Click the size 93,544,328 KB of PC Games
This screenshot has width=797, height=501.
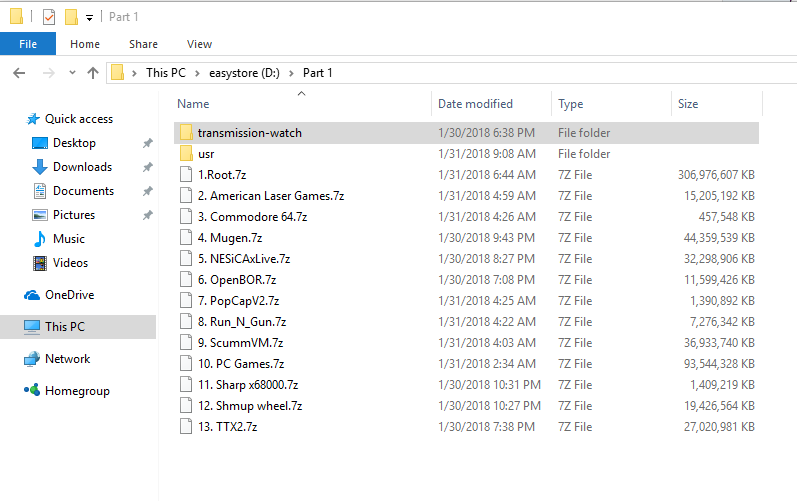(719, 364)
